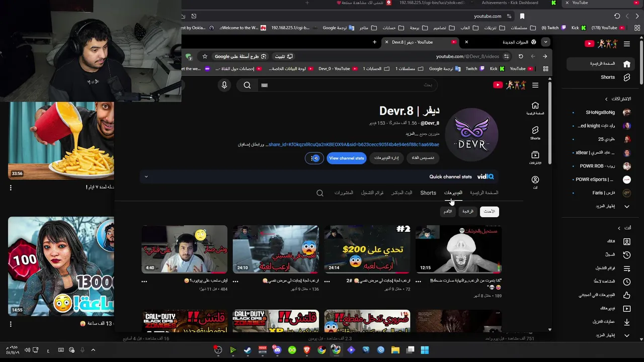The image size is (644, 362).
Task: Select the الرائجة (Popular) filter chip
Action: pyautogui.click(x=468, y=212)
